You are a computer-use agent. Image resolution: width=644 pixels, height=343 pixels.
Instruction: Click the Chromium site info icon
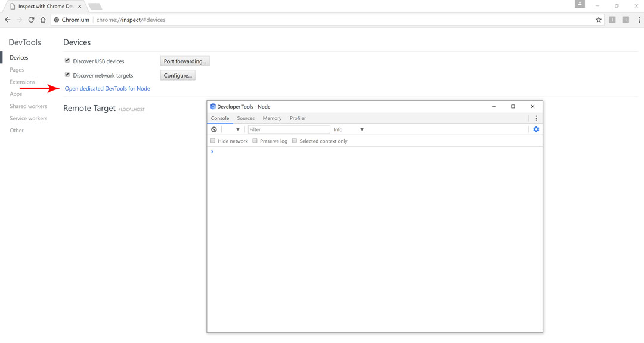(x=57, y=20)
